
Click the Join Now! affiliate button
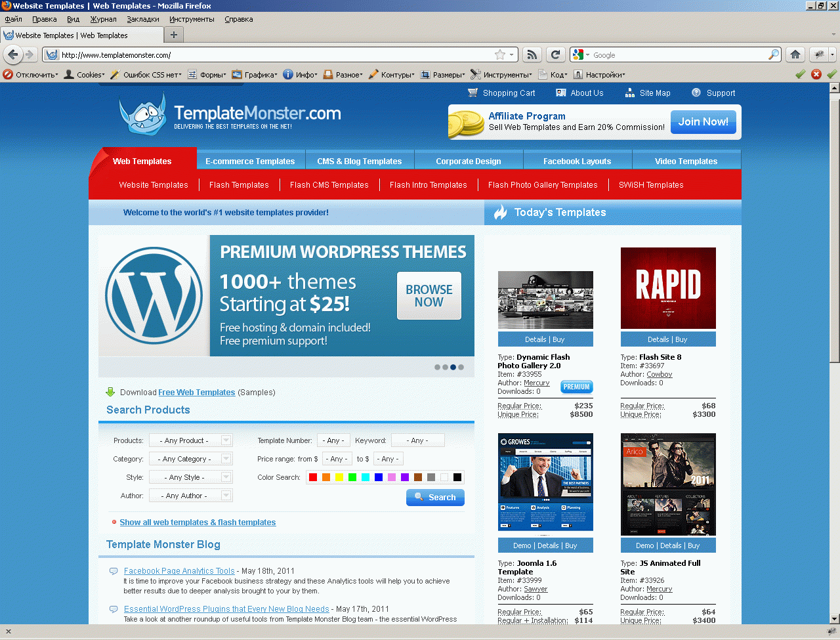point(703,122)
